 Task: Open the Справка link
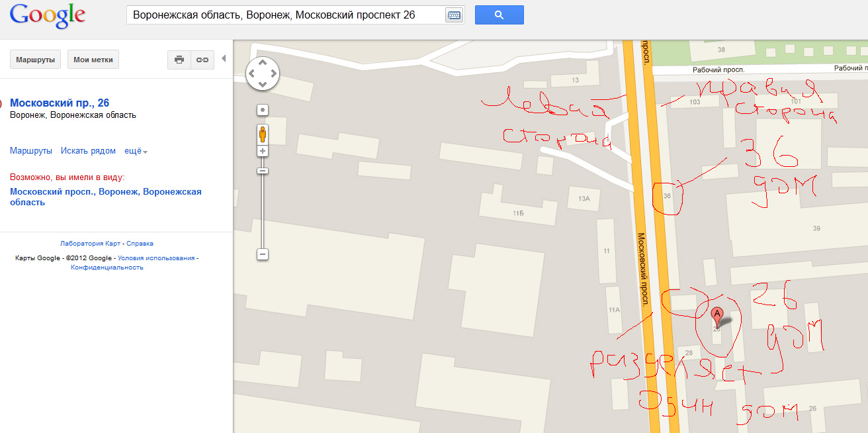(140, 244)
